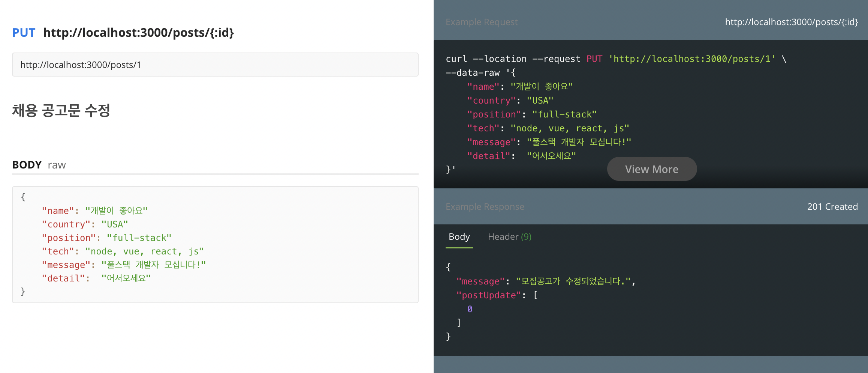Screen dimensions: 868x373
Task: Click the 201 Created status indicator
Action: point(833,206)
